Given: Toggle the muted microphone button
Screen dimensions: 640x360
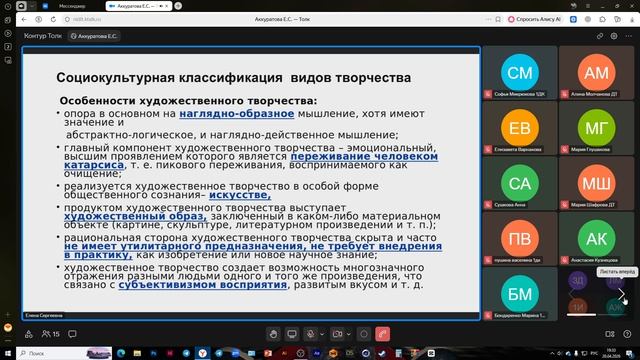Looking at the screenshot, I should pyautogui.click(x=311, y=334).
